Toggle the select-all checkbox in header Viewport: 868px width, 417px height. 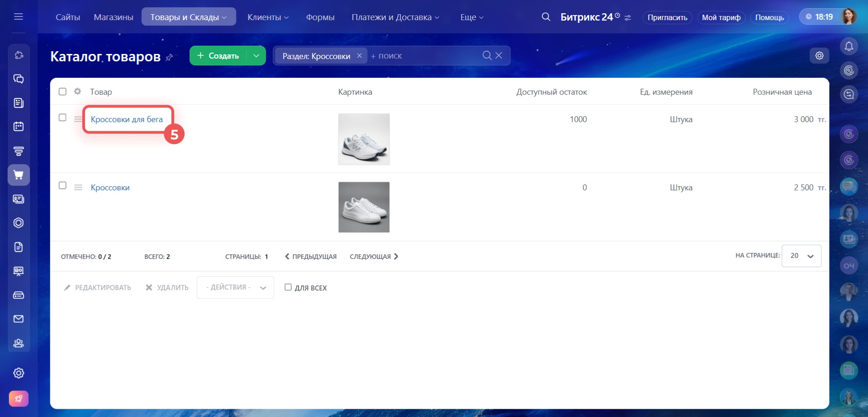pos(63,91)
